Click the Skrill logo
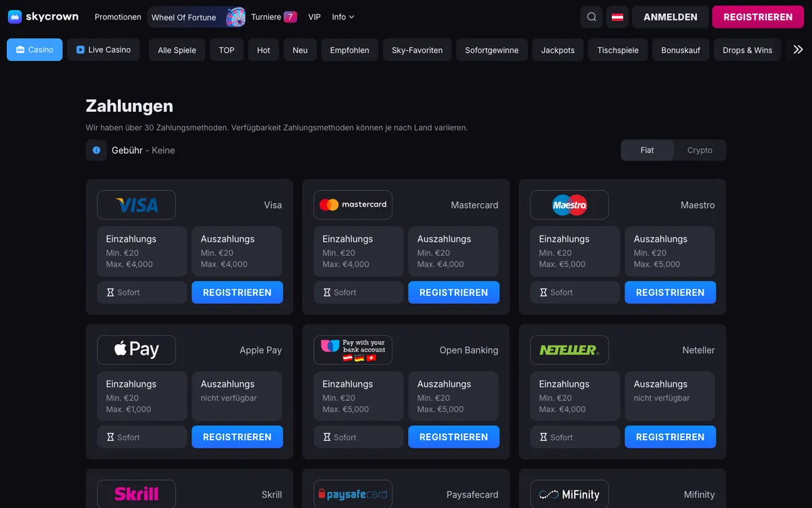The width and height of the screenshot is (812, 508). [137, 494]
